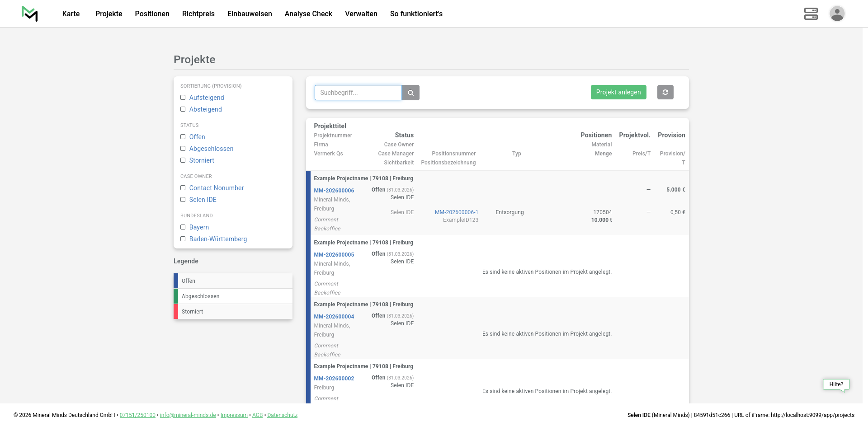Click the blue Offen legend swatch
Image resolution: width=868 pixels, height=426 pixels.
coord(176,281)
